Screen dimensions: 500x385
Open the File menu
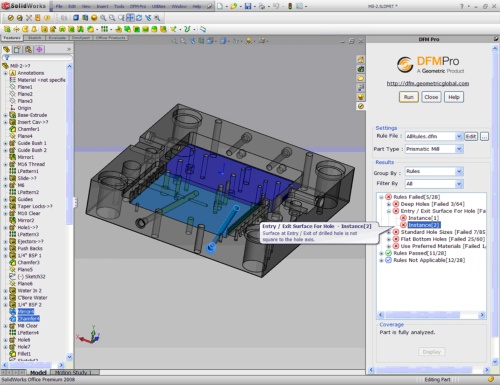coord(59,6)
